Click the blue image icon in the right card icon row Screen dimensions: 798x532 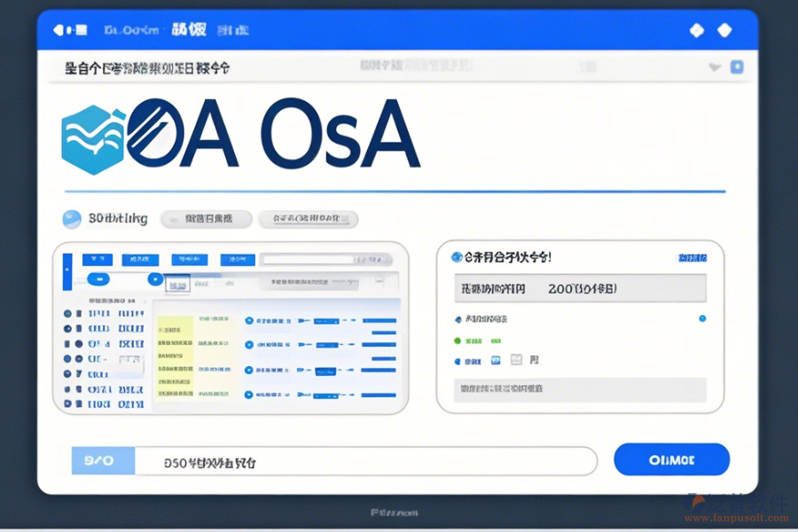click(496, 361)
